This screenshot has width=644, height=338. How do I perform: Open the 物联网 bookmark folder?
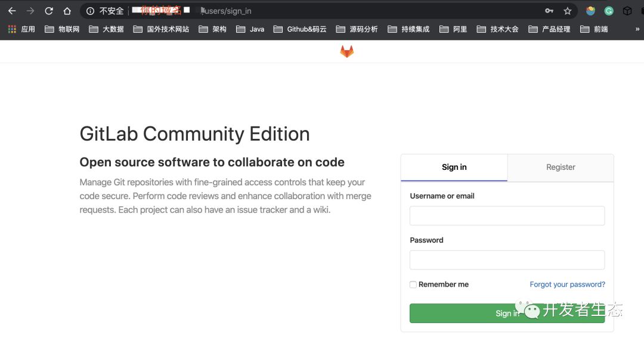tap(62, 29)
